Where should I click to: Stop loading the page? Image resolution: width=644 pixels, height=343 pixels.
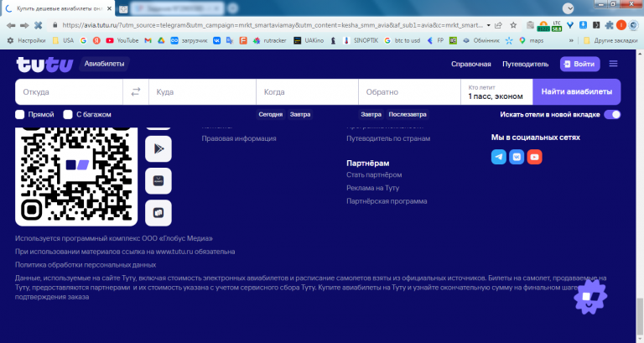(39, 25)
